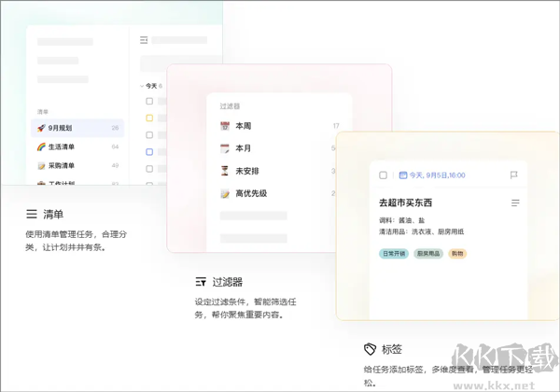The width and height of the screenshot is (560, 392).
Task: Toggle the sidebar collapse icon above task list
Action: pyautogui.click(x=144, y=40)
